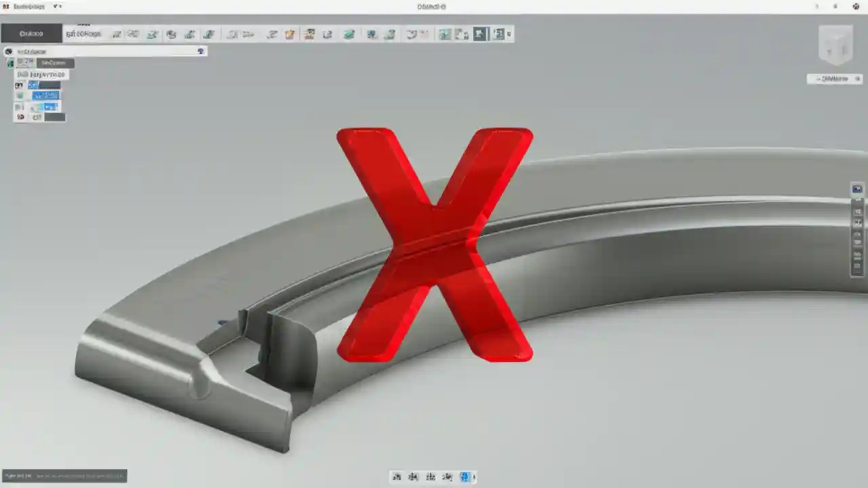Switch to the dark highlighted ribbon tab on left
The height and width of the screenshot is (488, 868).
pos(31,33)
